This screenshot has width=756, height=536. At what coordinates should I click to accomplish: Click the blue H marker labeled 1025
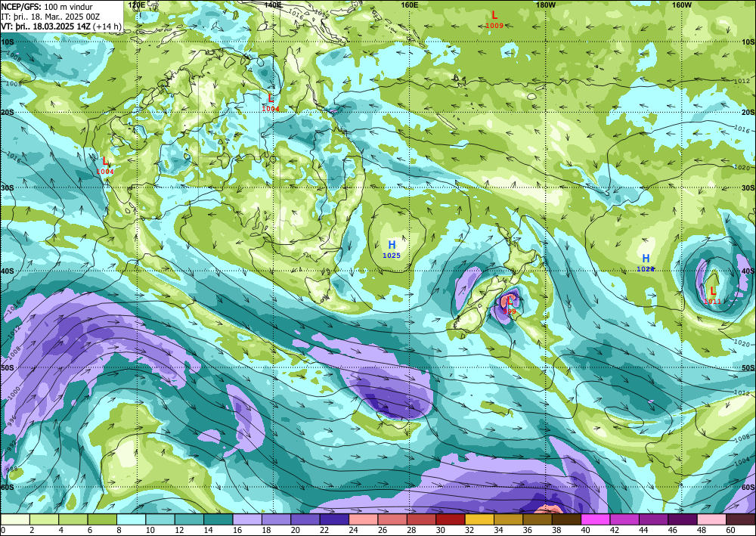(392, 246)
